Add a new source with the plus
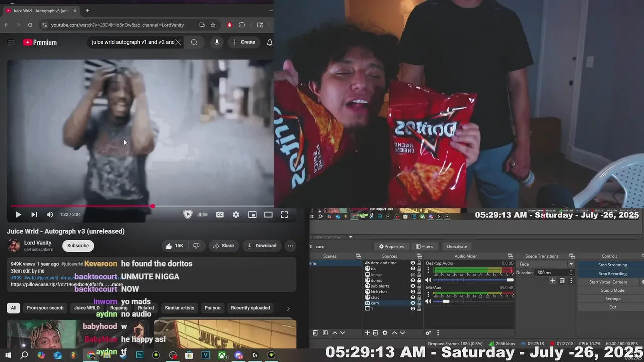Viewport: 644px width, 362px height. pos(367,333)
